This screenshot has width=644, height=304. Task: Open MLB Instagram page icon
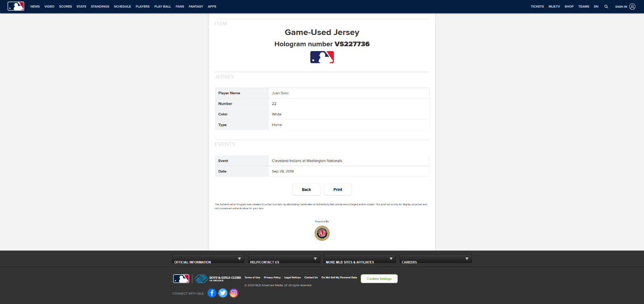(234, 293)
